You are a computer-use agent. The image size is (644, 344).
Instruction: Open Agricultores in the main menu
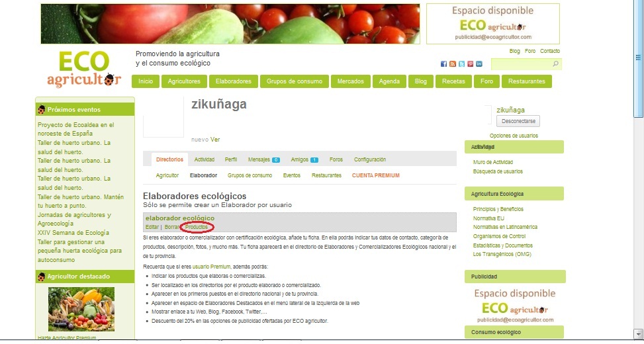(x=184, y=81)
